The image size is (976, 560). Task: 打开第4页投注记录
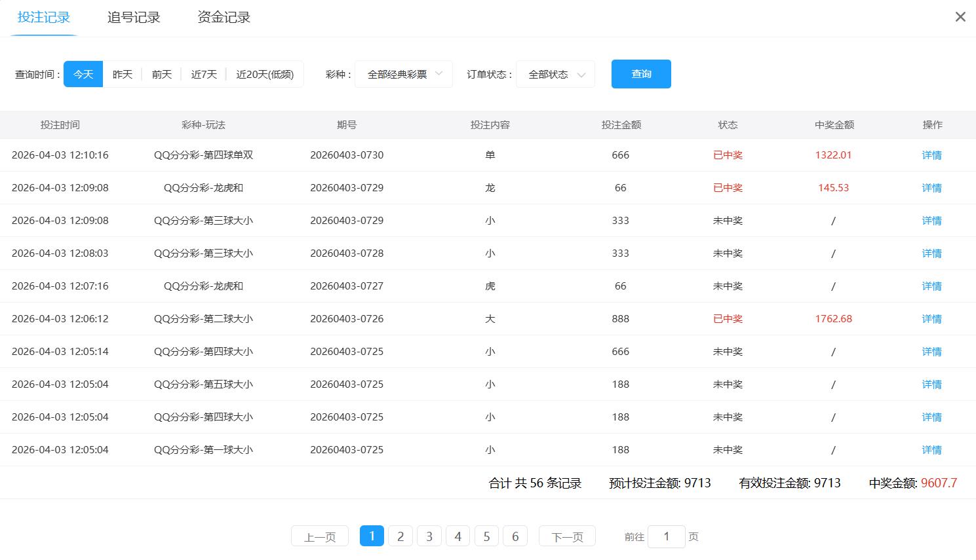point(458,536)
